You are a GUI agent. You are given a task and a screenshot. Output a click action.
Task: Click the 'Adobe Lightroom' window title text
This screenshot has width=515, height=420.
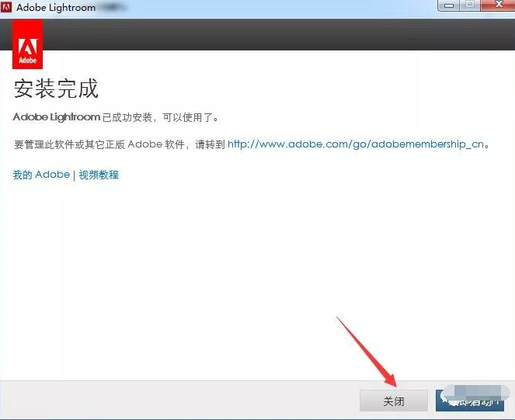coord(56,7)
